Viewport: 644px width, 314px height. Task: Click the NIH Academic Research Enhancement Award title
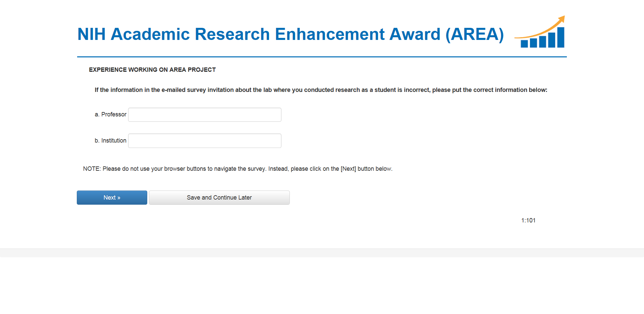tap(290, 34)
